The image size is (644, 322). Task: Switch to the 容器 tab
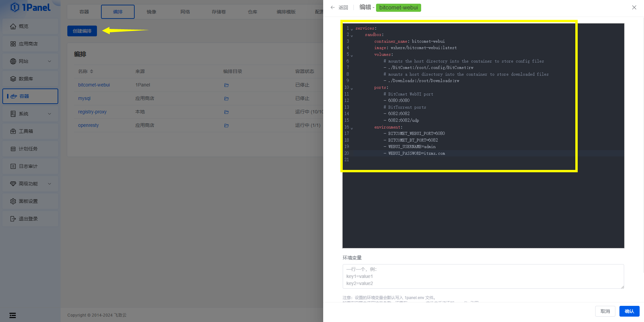(84, 12)
